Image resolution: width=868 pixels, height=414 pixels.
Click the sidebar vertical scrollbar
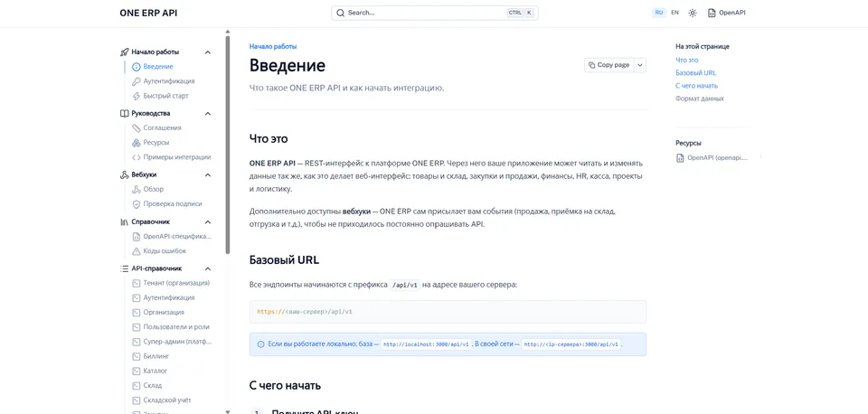pos(228,144)
